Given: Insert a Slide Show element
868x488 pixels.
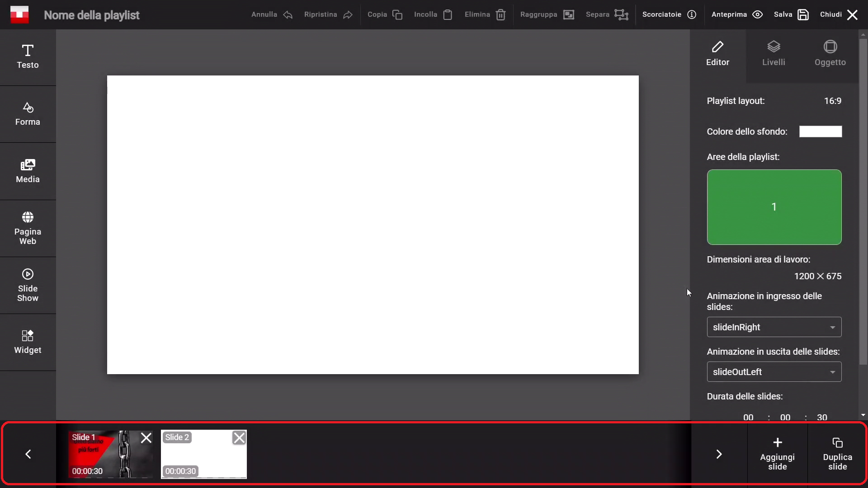Looking at the screenshot, I should coord(28,285).
